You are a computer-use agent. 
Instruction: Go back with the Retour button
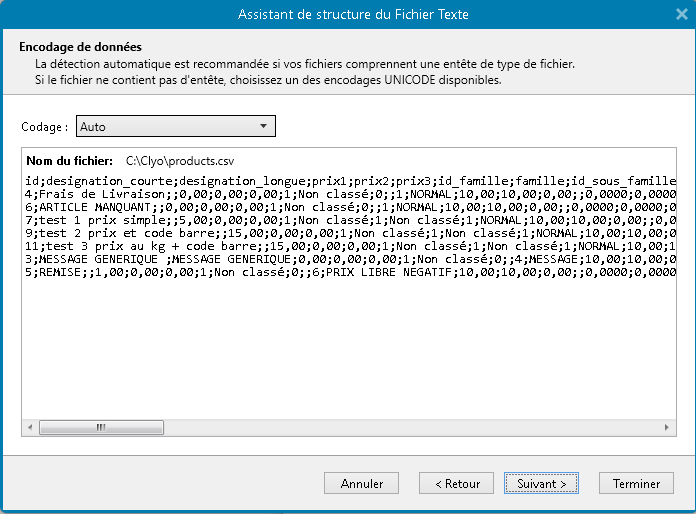(457, 483)
